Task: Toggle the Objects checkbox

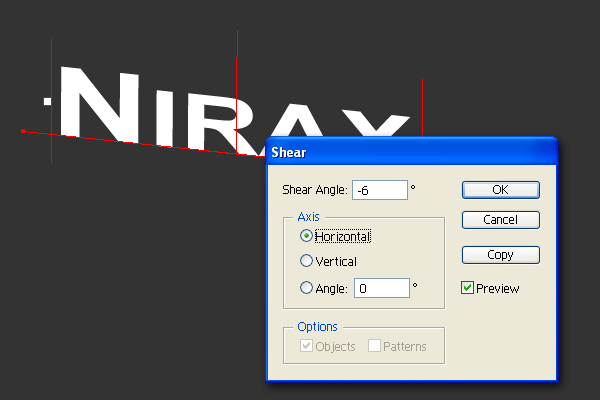Action: pos(306,346)
